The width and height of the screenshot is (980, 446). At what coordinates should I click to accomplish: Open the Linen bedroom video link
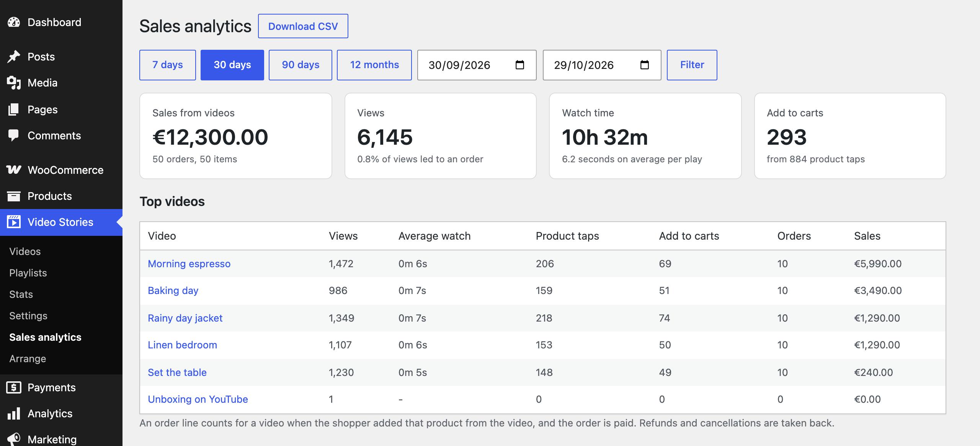pos(183,345)
